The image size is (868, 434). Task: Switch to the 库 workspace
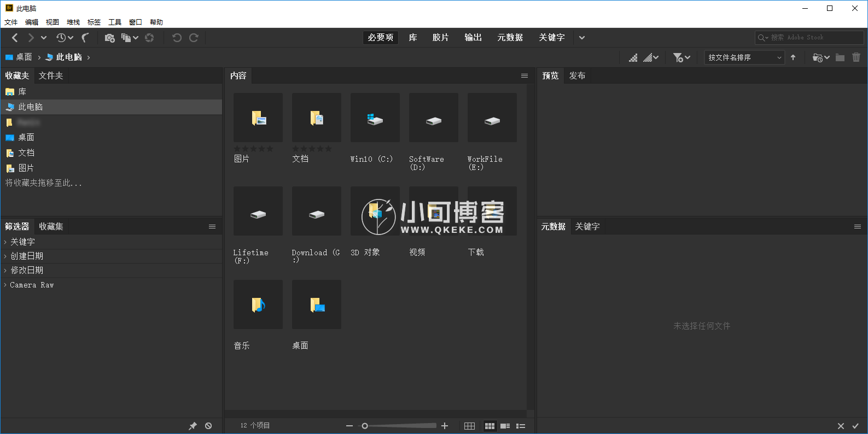coord(413,38)
